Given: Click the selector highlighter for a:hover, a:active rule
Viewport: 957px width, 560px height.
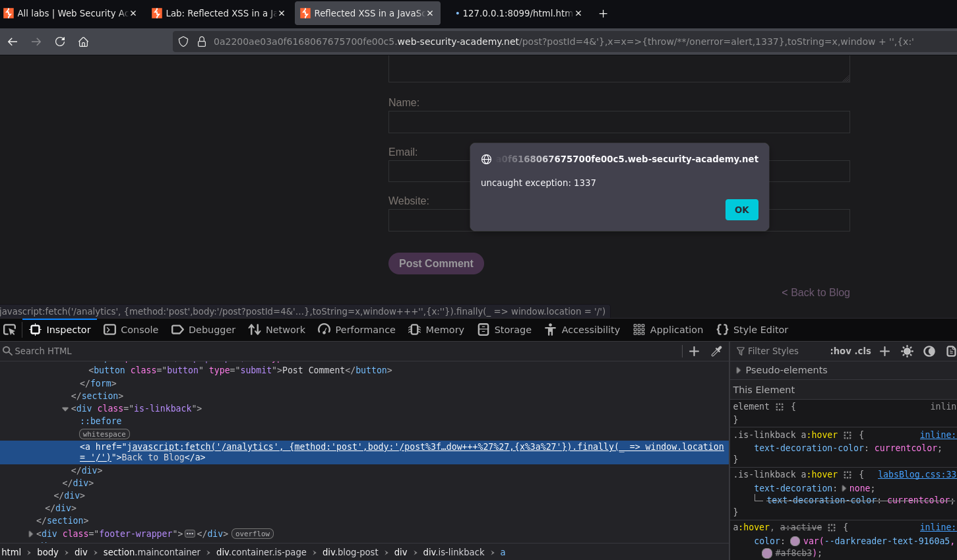Looking at the screenshot, I should (x=832, y=528).
